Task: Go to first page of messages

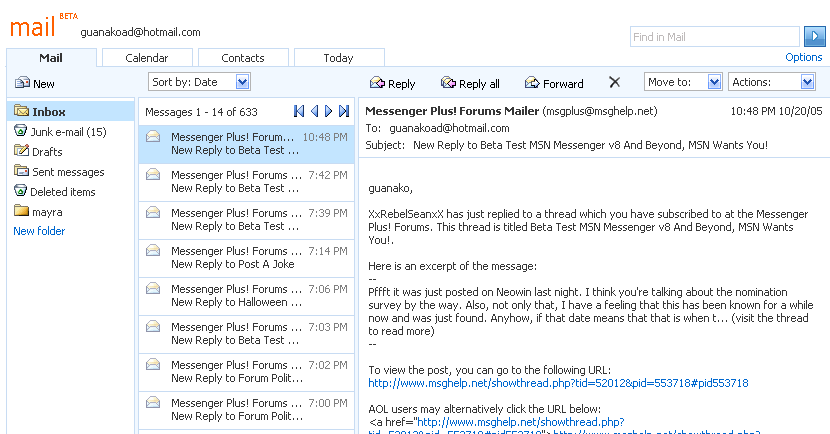Action: pos(299,111)
